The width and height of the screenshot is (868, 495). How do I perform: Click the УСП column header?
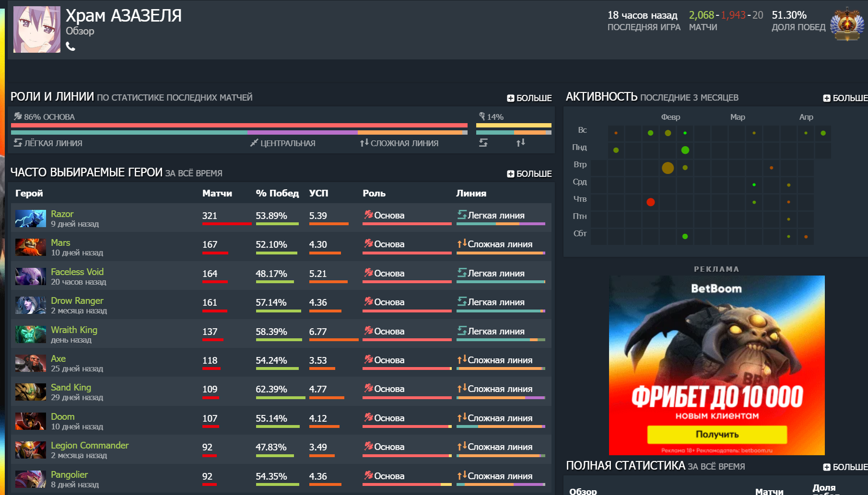tap(319, 193)
